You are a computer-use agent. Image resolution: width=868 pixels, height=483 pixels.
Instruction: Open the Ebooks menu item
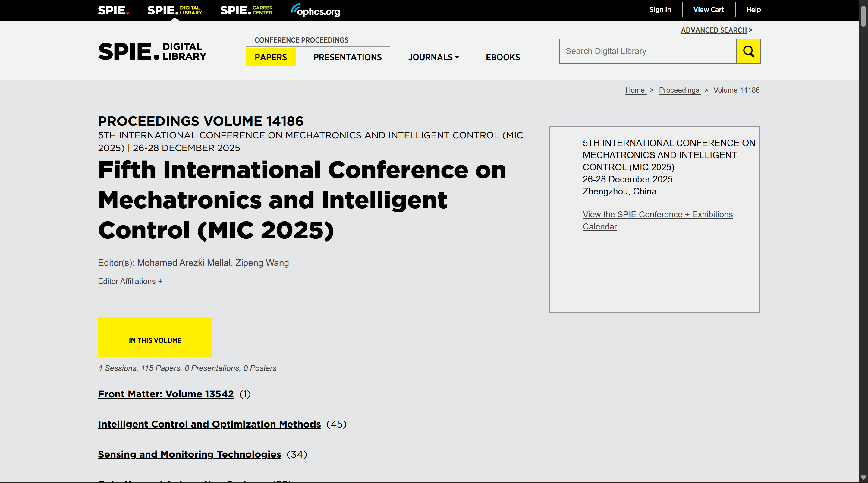503,57
